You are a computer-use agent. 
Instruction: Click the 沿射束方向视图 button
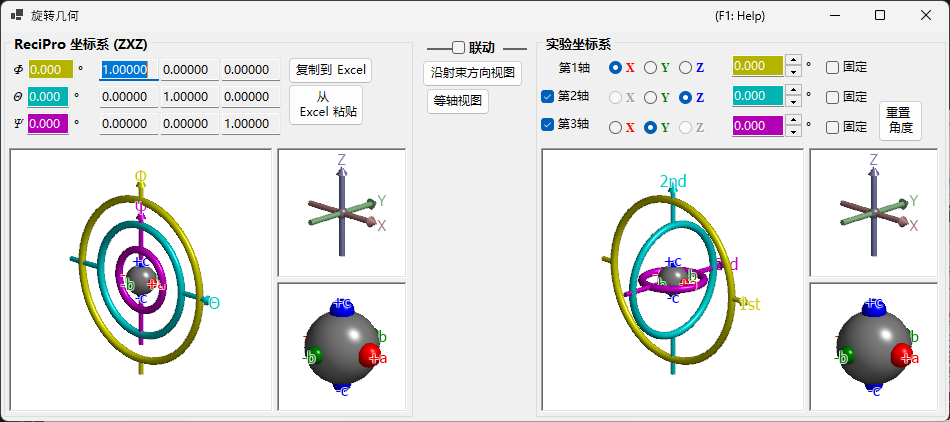[472, 73]
